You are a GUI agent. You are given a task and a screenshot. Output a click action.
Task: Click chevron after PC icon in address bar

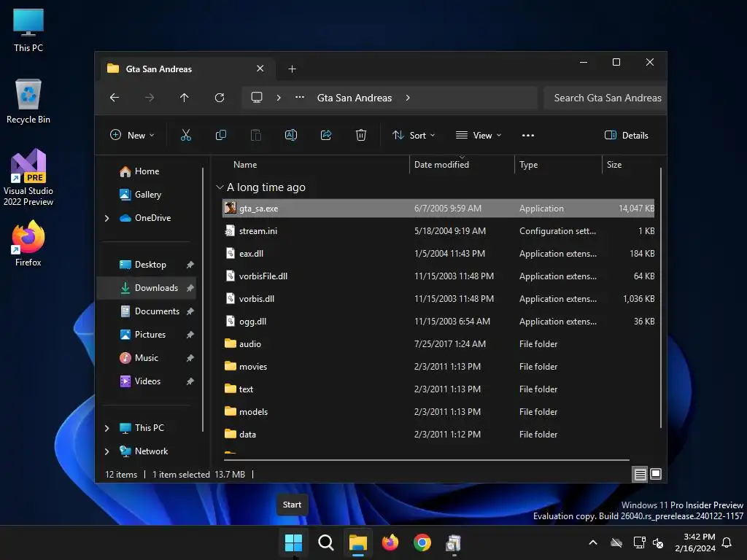click(279, 98)
